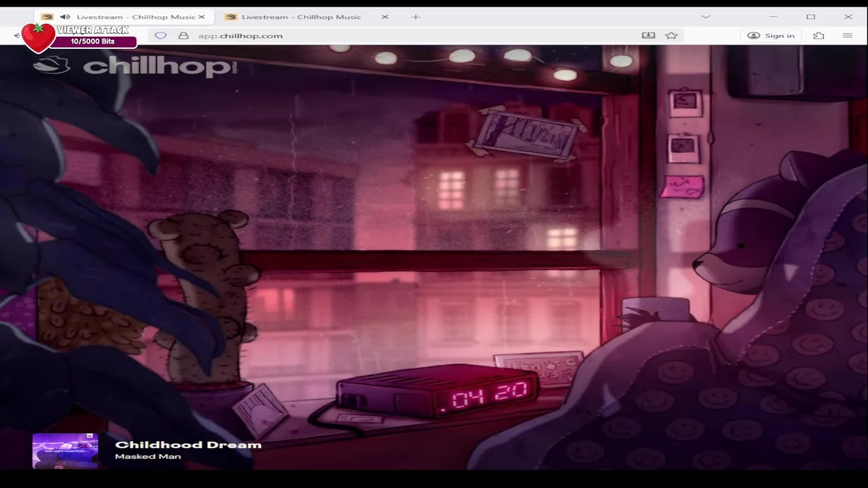
Task: Click the site padlock icon
Action: point(183,35)
